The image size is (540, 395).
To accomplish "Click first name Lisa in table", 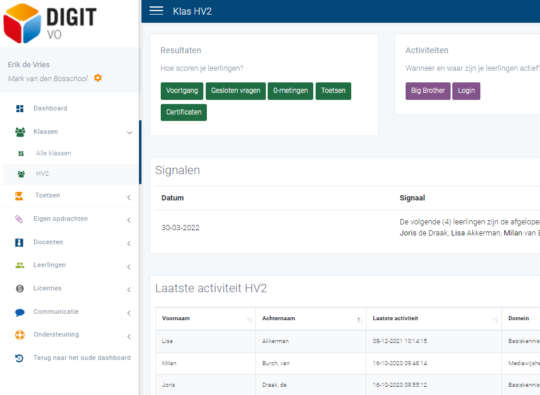I will 167,341.
